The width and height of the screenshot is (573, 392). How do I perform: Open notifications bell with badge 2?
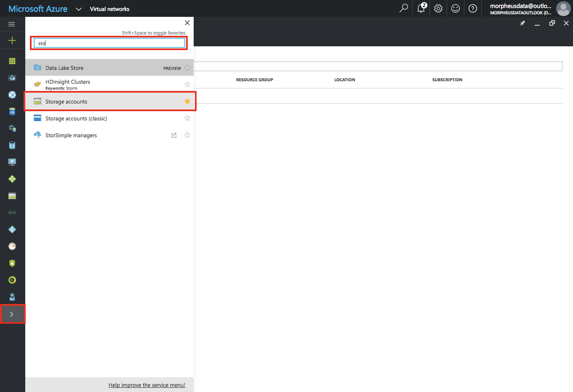pyautogui.click(x=421, y=8)
